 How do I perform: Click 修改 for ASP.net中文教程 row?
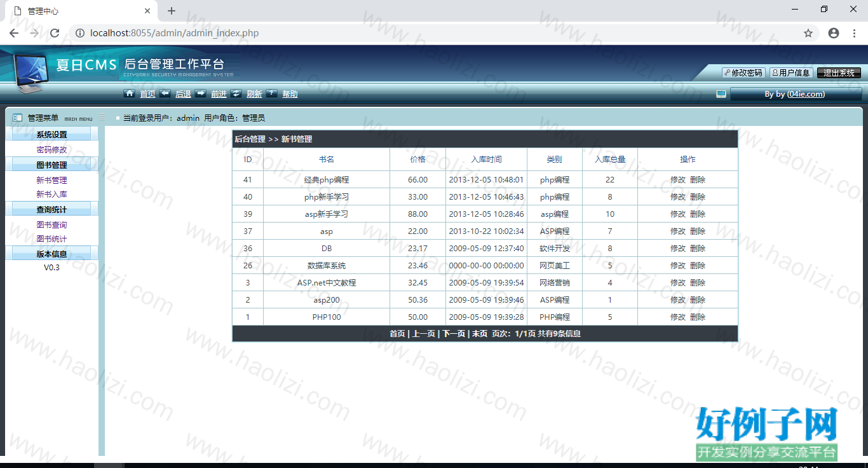[x=678, y=283]
